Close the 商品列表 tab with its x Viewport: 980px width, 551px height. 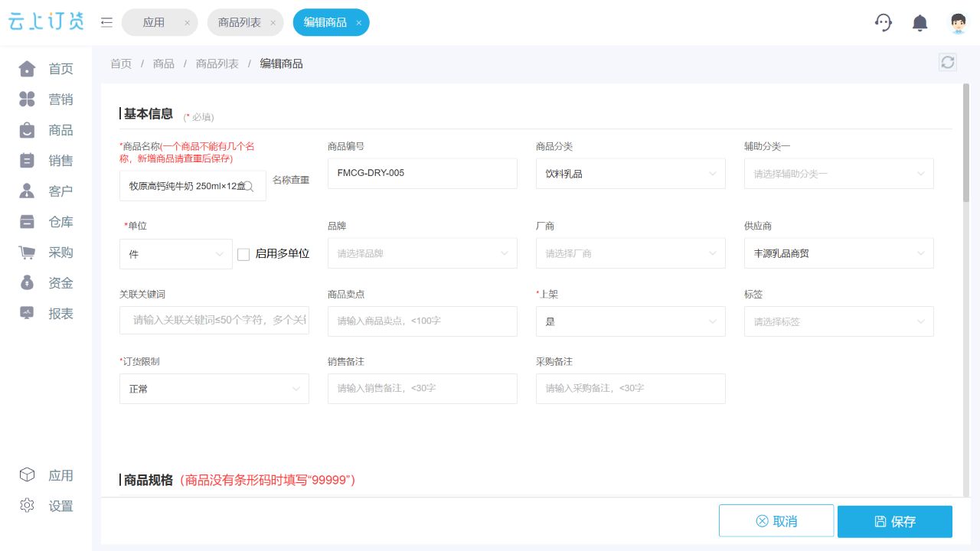tap(273, 23)
